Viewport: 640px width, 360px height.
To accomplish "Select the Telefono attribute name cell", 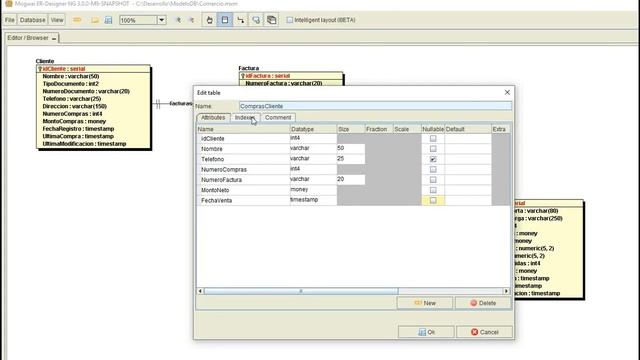I will (x=243, y=159).
